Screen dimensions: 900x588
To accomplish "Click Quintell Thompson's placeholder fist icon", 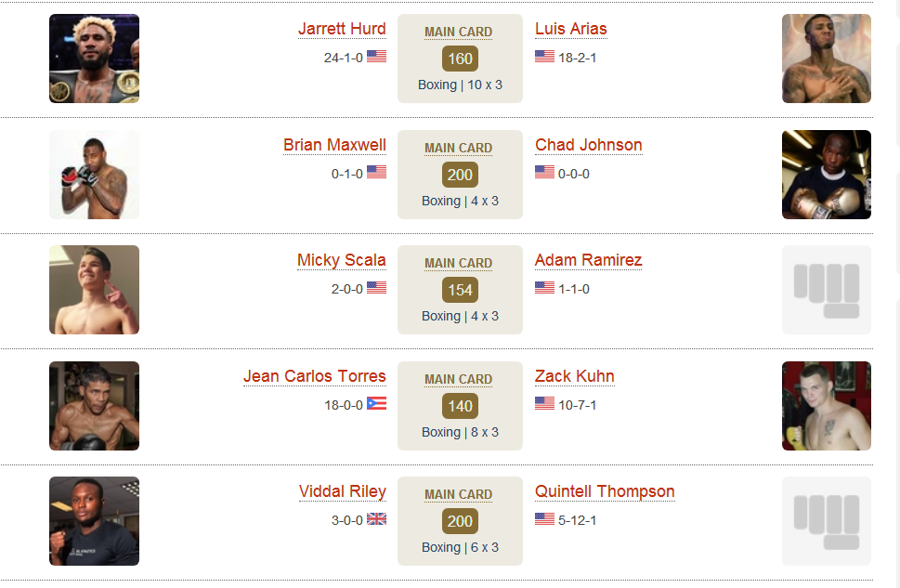I will [827, 521].
